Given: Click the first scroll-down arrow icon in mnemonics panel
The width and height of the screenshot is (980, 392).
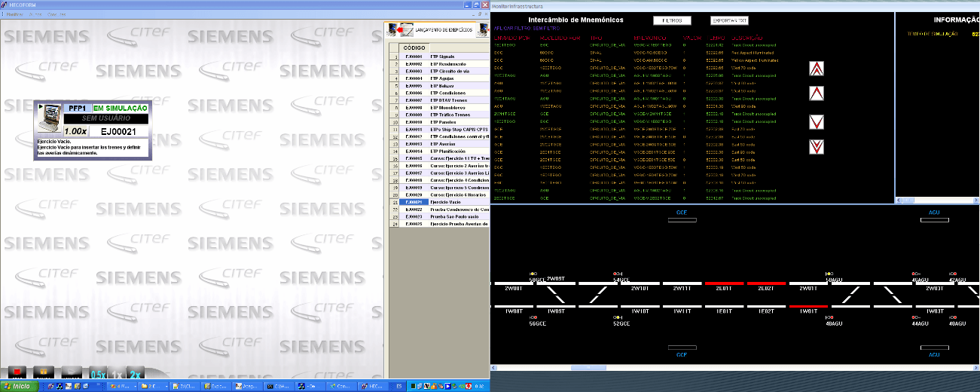Looking at the screenshot, I should click(x=816, y=122).
